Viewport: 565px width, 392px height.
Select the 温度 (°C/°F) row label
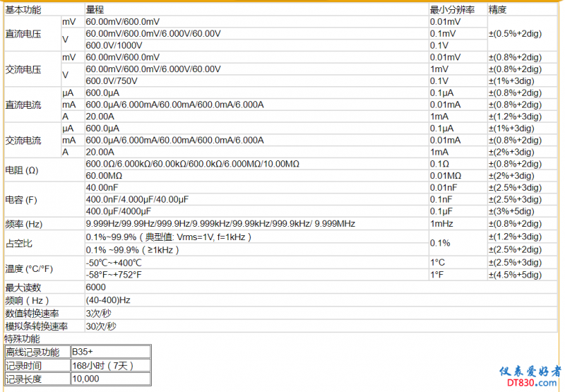[29, 268]
